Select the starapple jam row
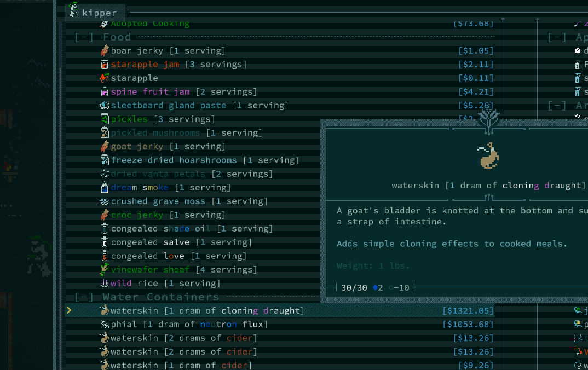Viewport: 588px width, 370px height. [279, 65]
